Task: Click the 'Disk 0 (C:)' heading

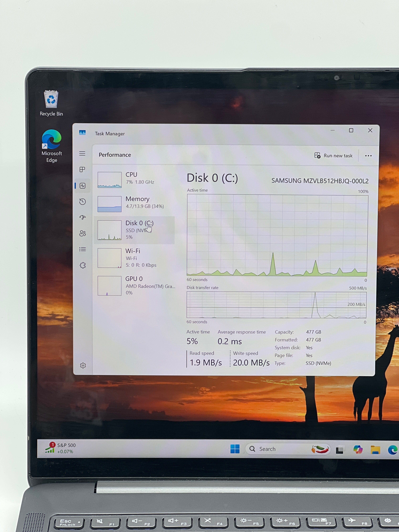Action: point(212,178)
